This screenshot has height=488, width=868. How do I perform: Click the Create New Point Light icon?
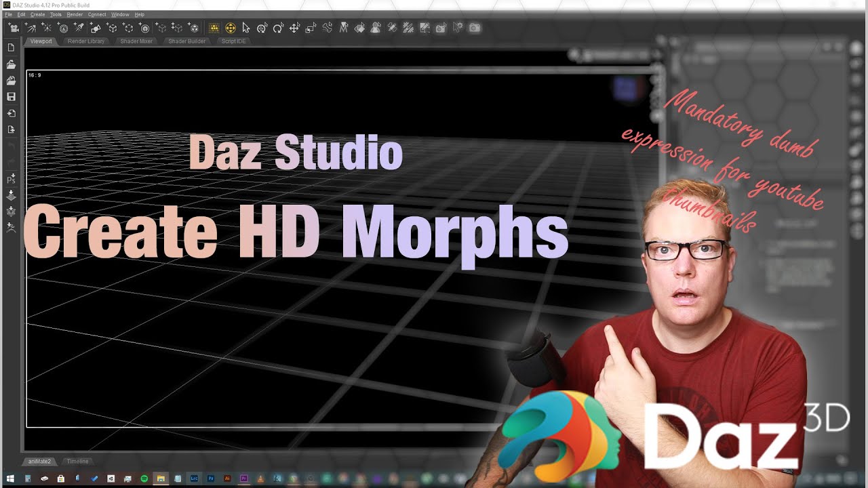tap(47, 28)
